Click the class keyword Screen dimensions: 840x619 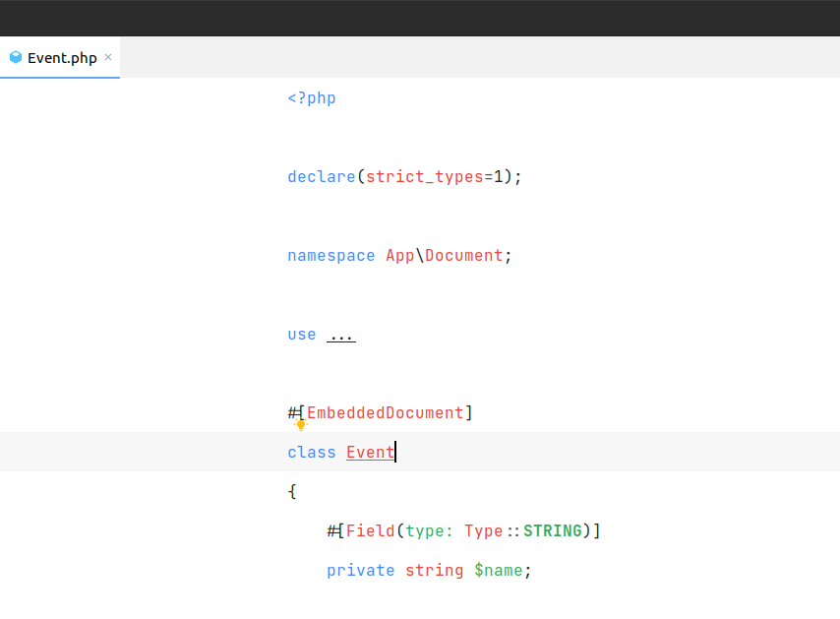311,453
